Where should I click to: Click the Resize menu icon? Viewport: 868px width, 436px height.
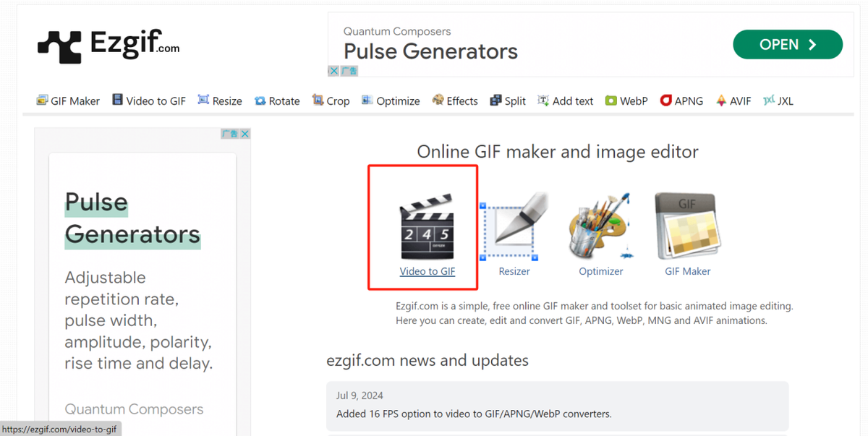(203, 100)
